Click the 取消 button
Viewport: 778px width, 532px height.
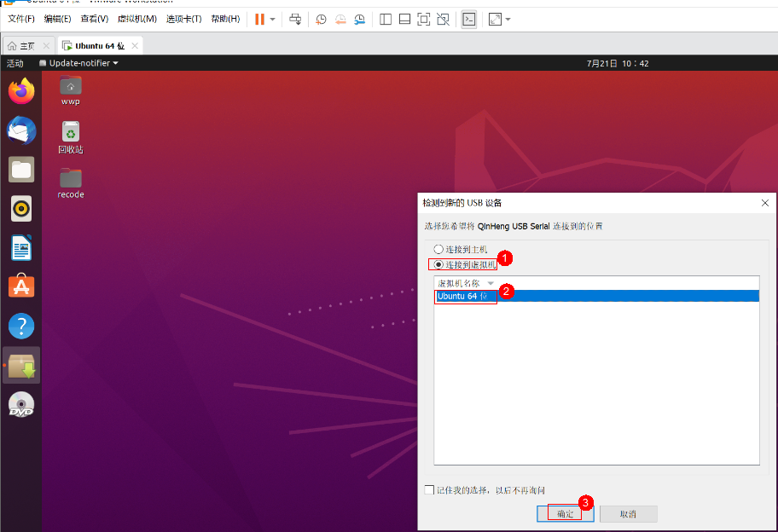pos(628,514)
